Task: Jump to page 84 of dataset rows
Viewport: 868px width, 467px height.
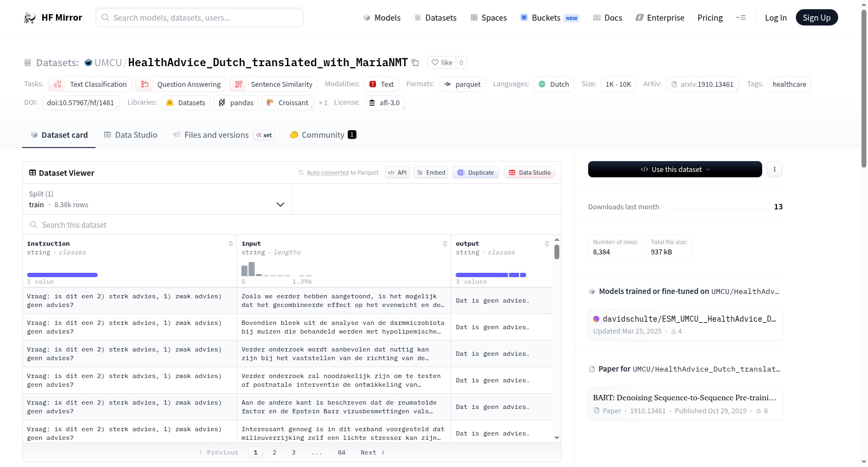Action: (x=342, y=452)
